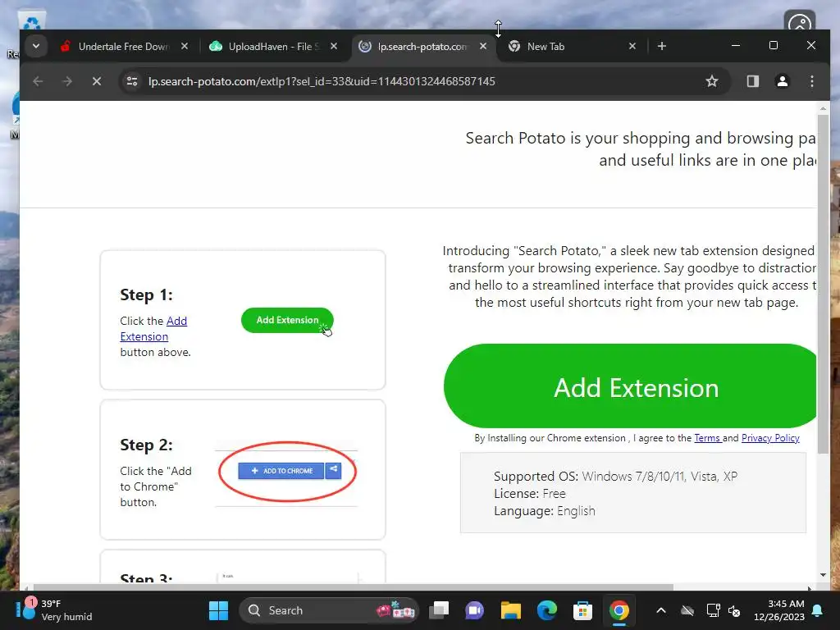Open the Windows Start menu
Image resolution: width=840 pixels, height=630 pixels.
[x=218, y=610]
